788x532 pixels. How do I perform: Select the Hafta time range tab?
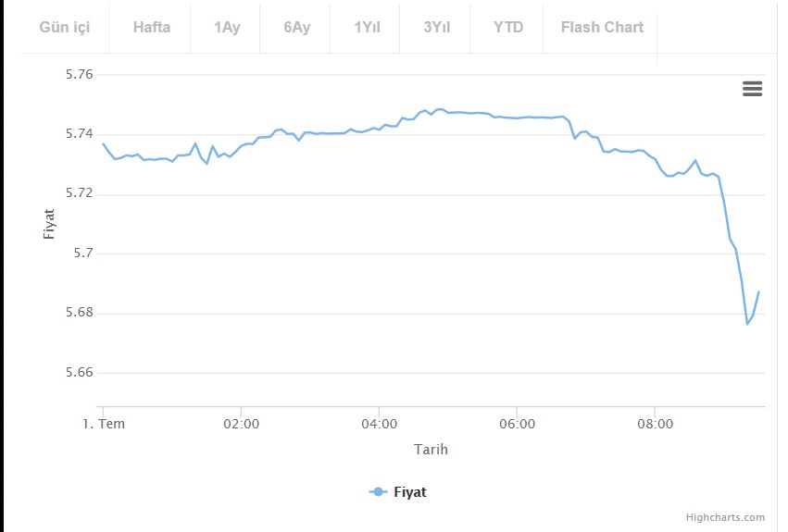(151, 27)
